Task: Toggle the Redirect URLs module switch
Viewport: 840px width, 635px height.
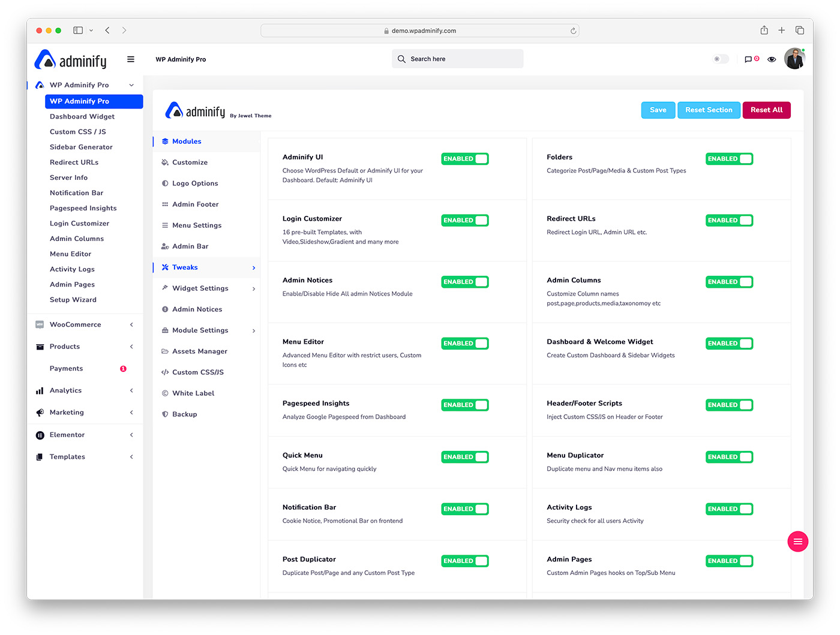Action: [729, 221]
